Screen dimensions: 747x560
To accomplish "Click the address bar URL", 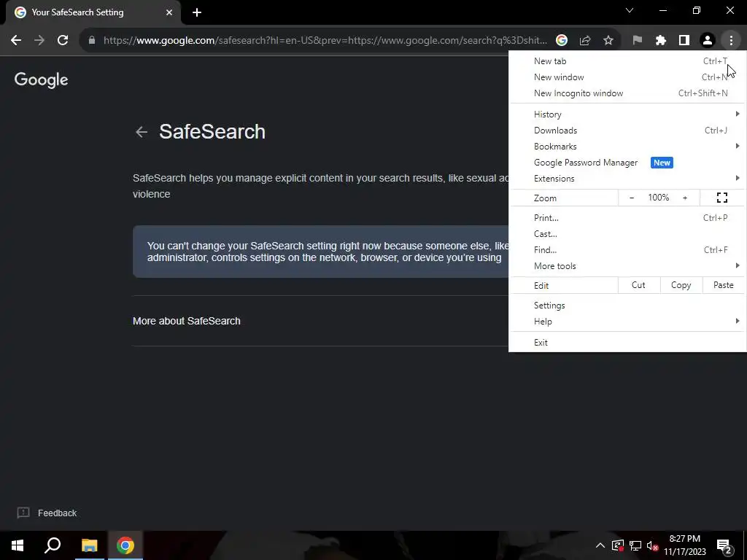I will coord(325,41).
